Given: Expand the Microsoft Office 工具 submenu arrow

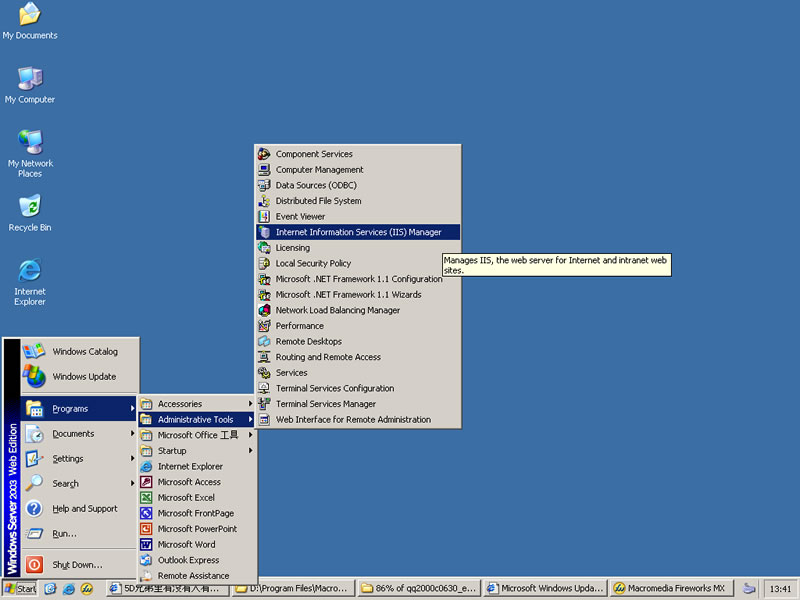Looking at the screenshot, I should coord(251,435).
